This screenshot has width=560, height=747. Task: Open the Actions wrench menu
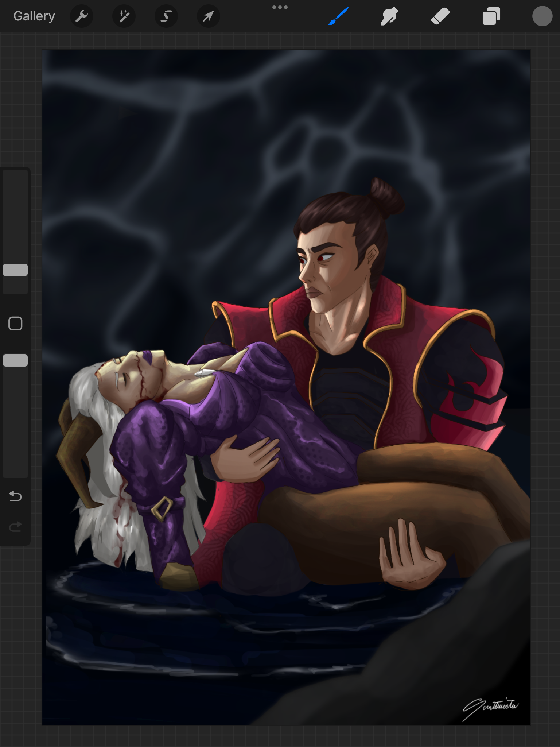[82, 16]
